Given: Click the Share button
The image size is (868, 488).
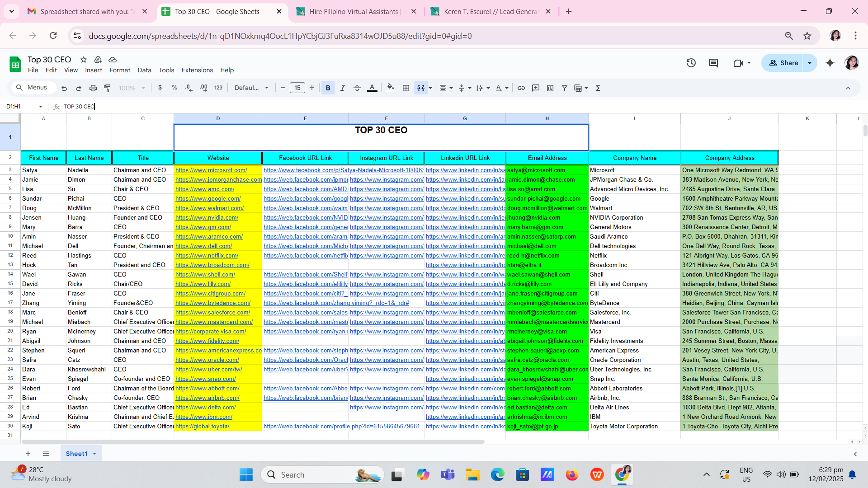Looking at the screenshot, I should 783,63.
